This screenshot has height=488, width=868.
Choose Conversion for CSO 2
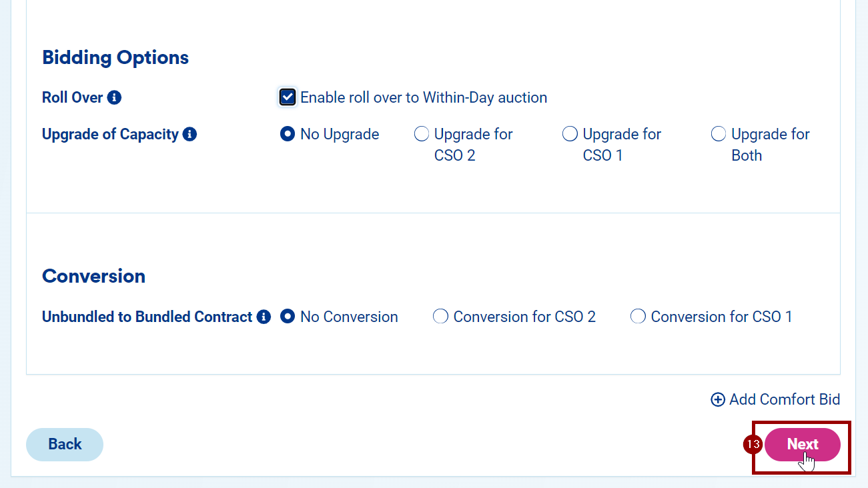point(440,317)
